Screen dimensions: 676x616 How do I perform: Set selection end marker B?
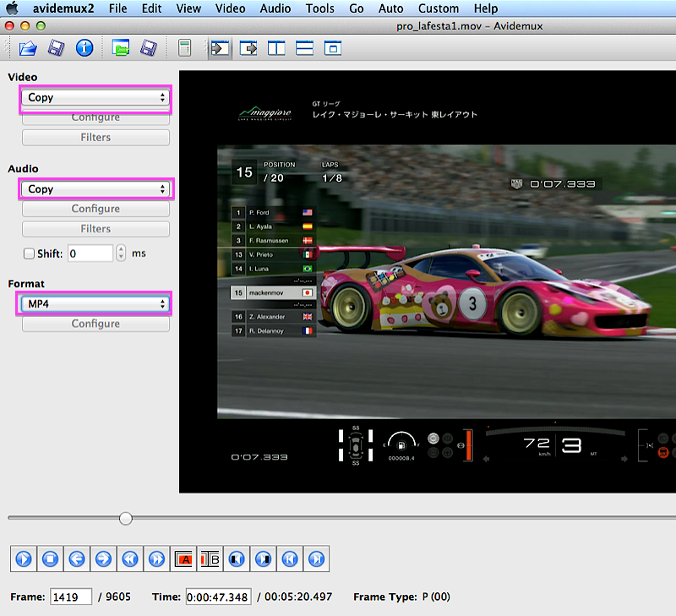click(210, 559)
